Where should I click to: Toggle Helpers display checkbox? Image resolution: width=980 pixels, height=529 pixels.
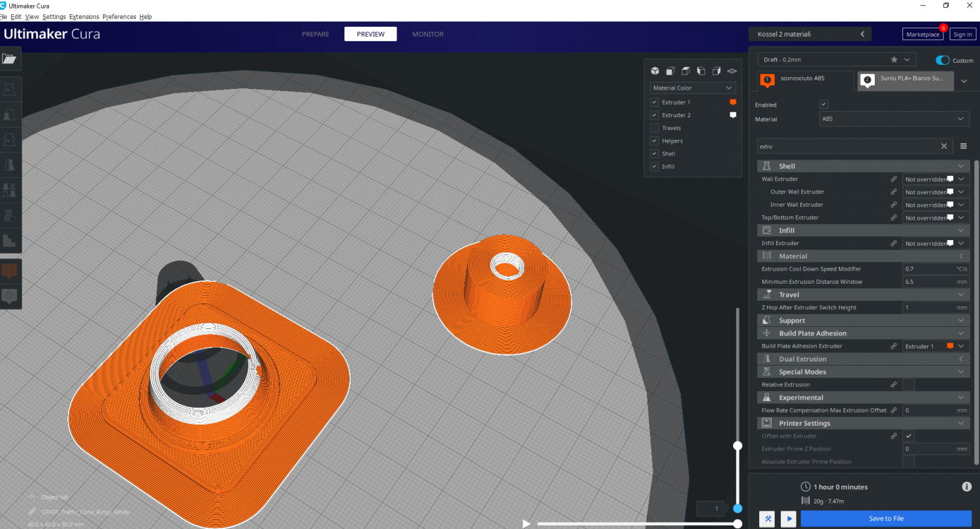654,141
